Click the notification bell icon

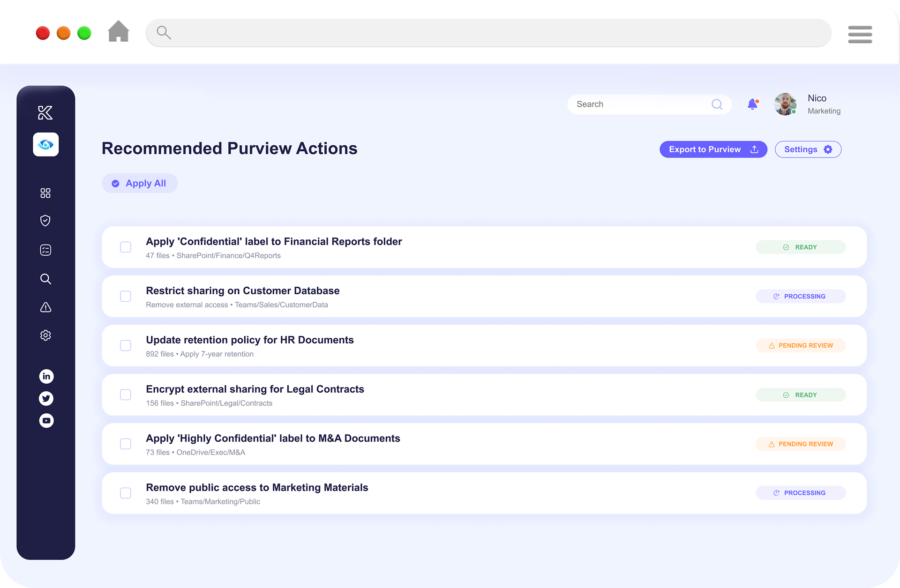click(752, 104)
